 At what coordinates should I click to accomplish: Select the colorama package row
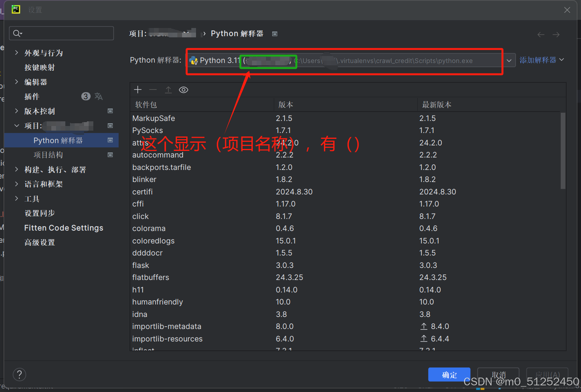(x=345, y=228)
